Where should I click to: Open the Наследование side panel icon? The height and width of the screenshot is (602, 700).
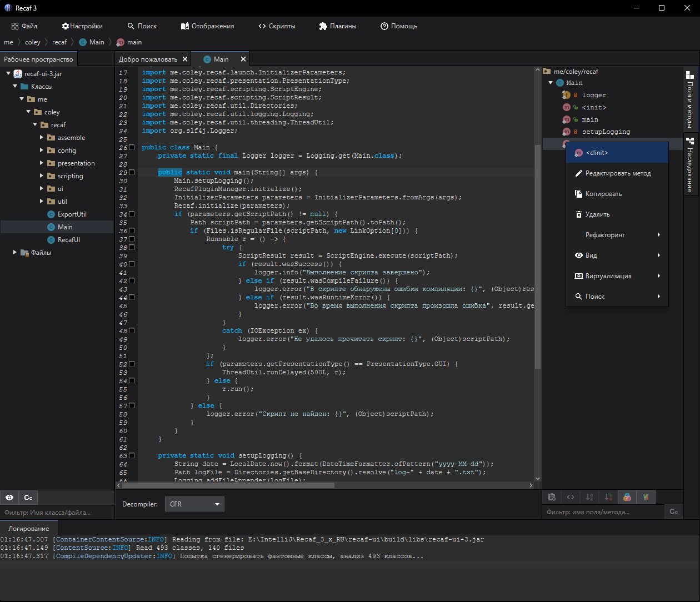coord(689,141)
